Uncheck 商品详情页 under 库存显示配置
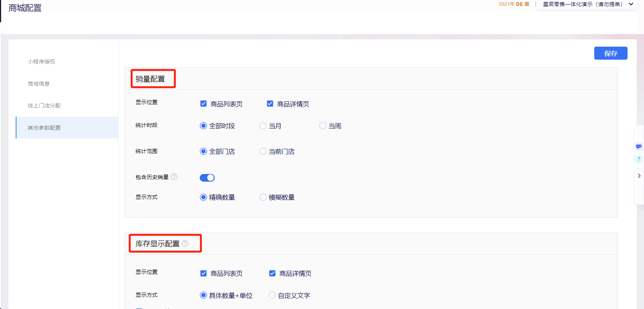 pyautogui.click(x=272, y=273)
